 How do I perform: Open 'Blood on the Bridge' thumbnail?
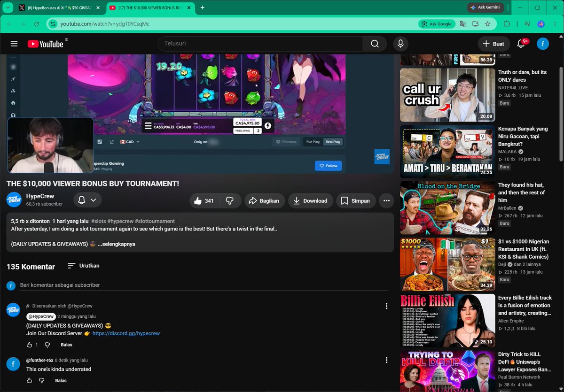pos(447,208)
